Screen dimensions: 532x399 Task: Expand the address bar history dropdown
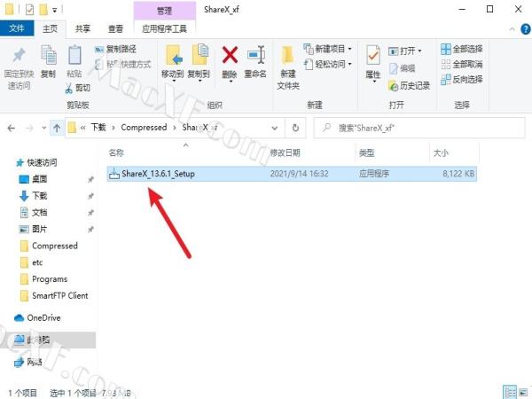pos(275,128)
